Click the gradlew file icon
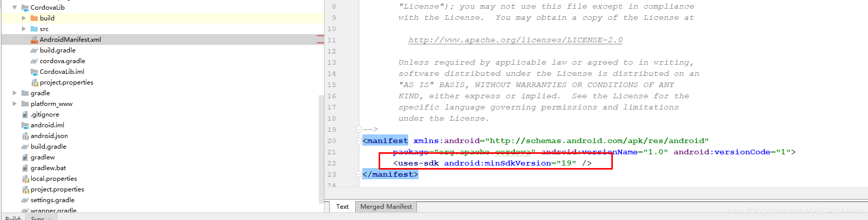Viewport: 868px width, 220px height. (25, 157)
